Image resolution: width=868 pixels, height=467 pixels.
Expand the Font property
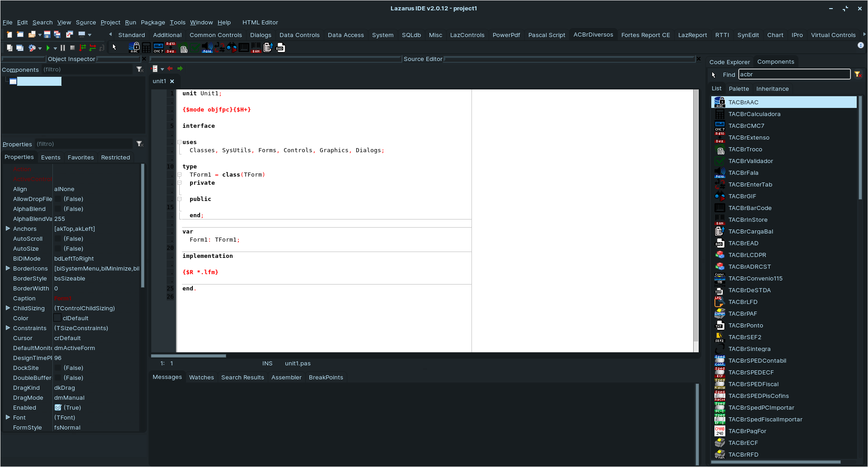click(8, 417)
